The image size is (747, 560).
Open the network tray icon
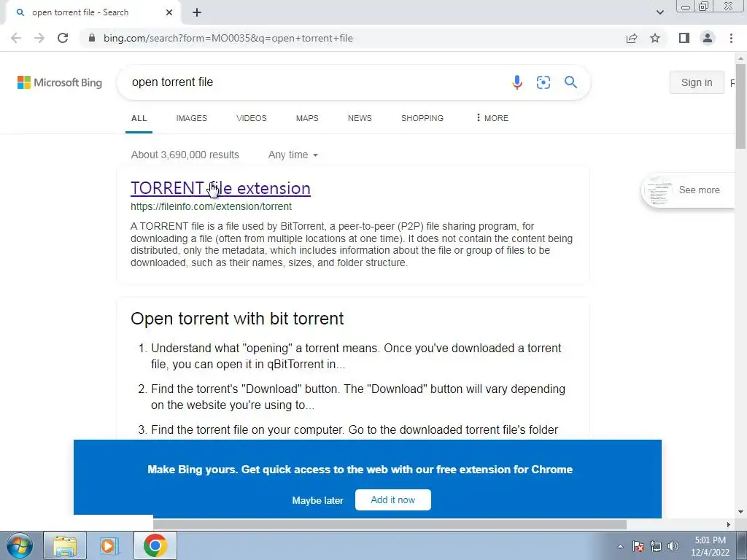click(x=656, y=546)
